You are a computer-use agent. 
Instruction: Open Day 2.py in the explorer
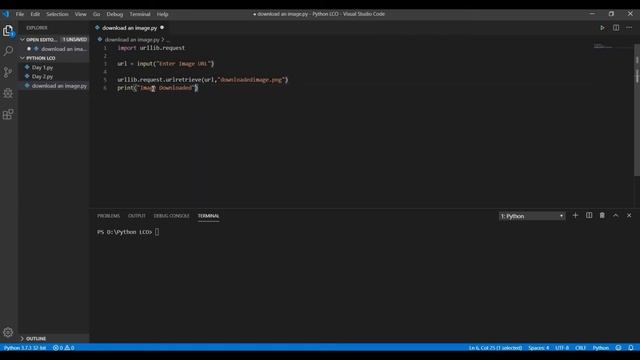[42, 76]
